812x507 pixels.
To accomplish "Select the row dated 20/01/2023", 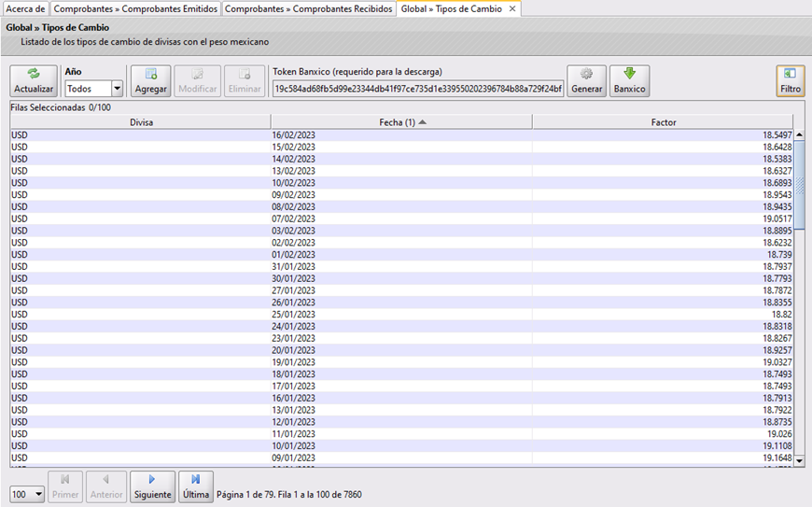I will pyautogui.click(x=402, y=350).
